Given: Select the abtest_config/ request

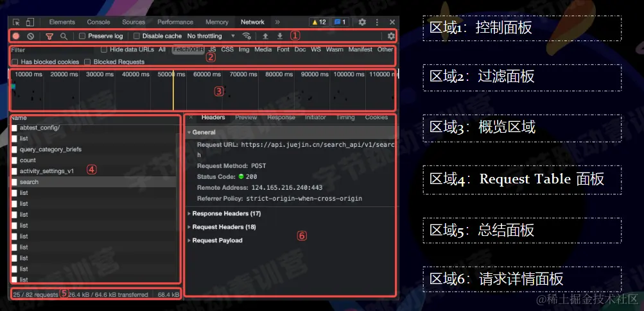Looking at the screenshot, I should [40, 128].
